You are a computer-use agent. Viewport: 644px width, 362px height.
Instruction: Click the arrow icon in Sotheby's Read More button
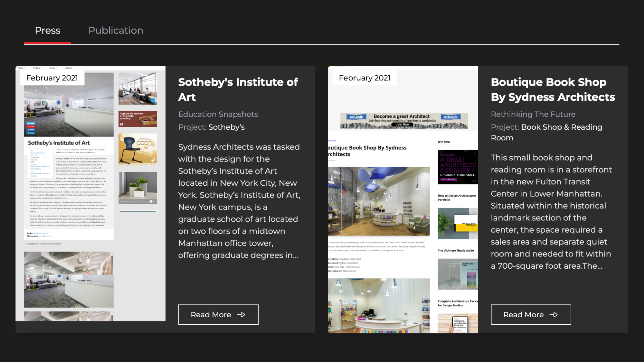241,315
